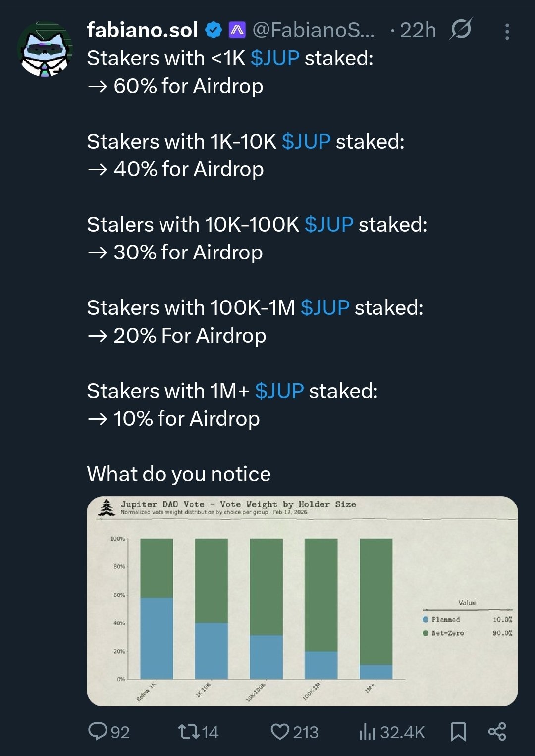
Task: Tap $JUP cashtag in 1K-10K line
Action: (306, 142)
